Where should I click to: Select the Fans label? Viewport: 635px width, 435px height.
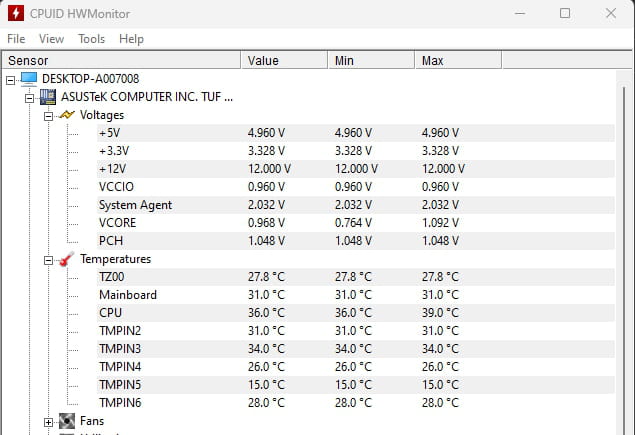92,421
